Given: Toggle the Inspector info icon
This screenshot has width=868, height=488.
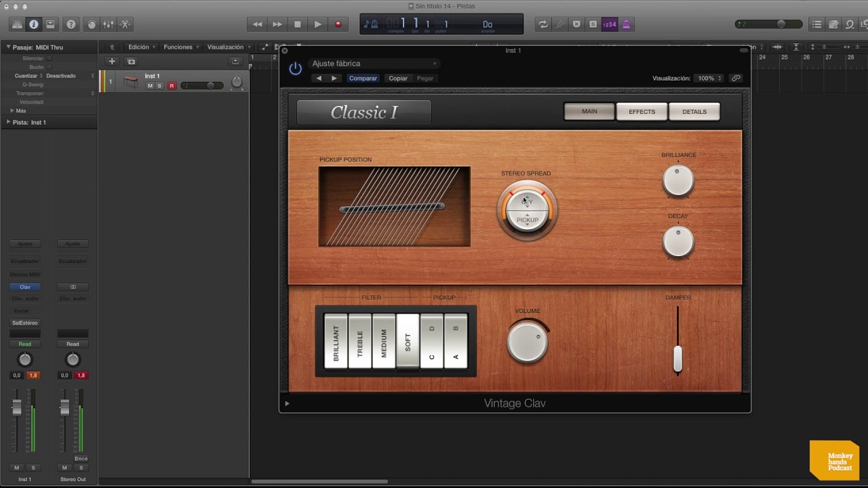Looking at the screenshot, I should 33,24.
